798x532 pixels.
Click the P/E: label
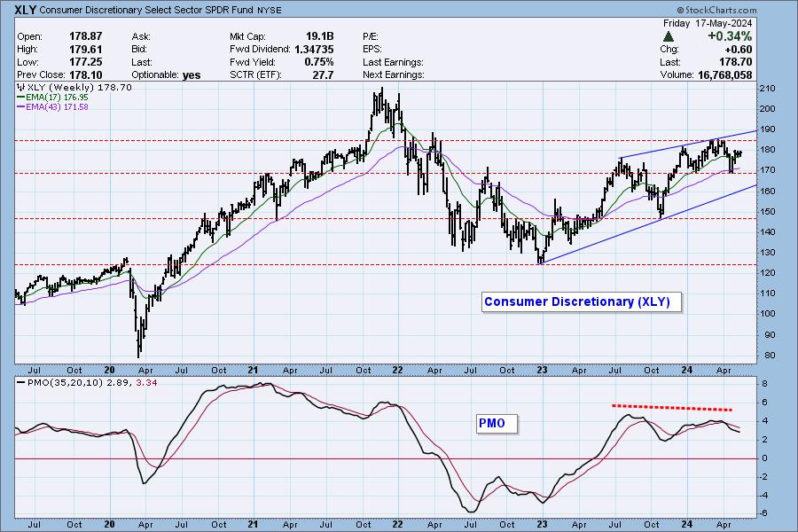coord(371,36)
